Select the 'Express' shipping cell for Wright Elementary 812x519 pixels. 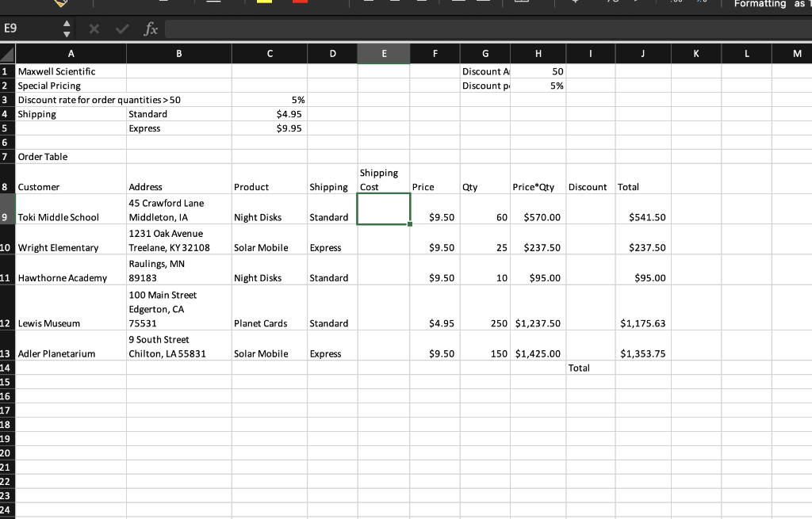tap(332, 239)
